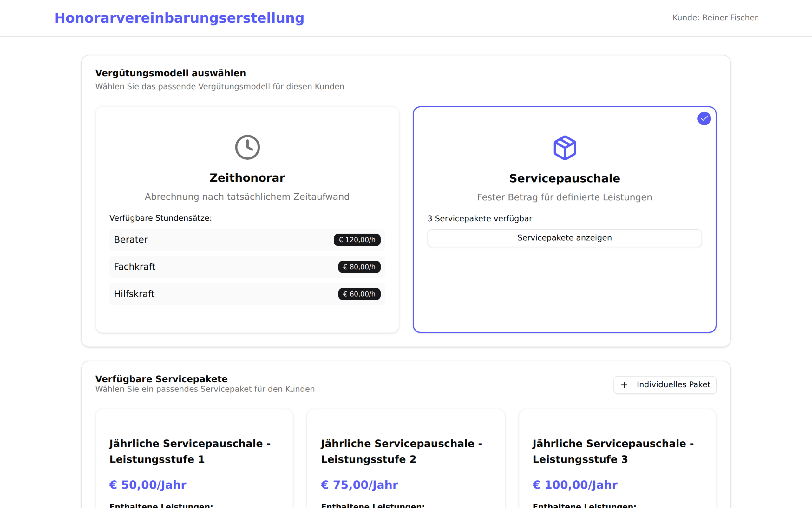The image size is (812, 508).
Task: Select the Fachkraft hourly rate row
Action: click(247, 267)
